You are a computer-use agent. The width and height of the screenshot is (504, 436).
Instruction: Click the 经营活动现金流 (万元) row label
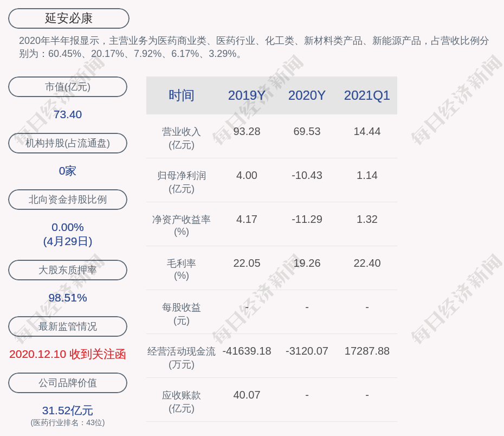182,357
